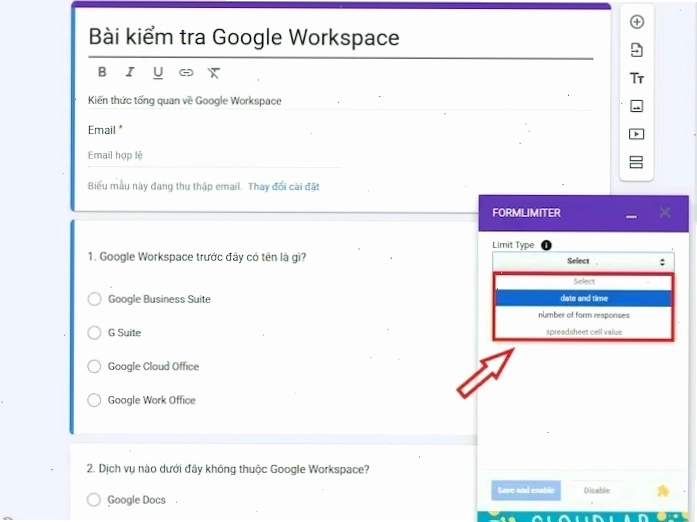This screenshot has width=697, height=522.
Task: Click the Save and enable button
Action: click(x=526, y=490)
